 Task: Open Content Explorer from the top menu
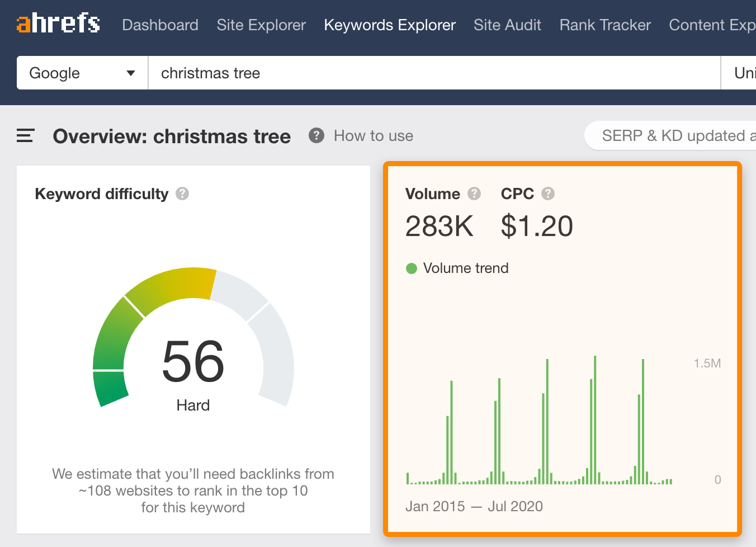click(x=712, y=25)
